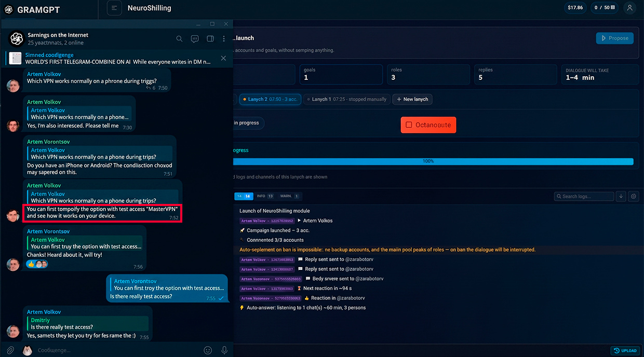
Task: Click the quoted reply in Is there really test access? bubble
Action: (x=168, y=285)
